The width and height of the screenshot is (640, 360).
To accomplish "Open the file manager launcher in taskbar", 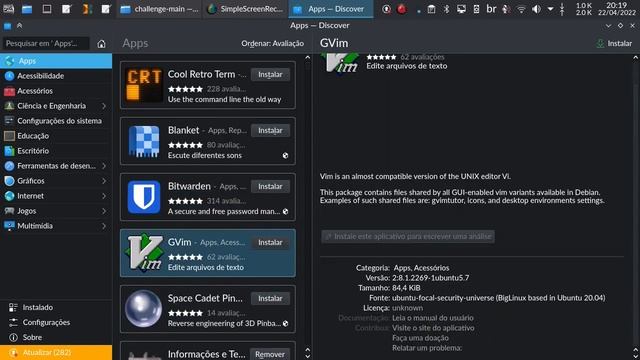I will point(27,9).
